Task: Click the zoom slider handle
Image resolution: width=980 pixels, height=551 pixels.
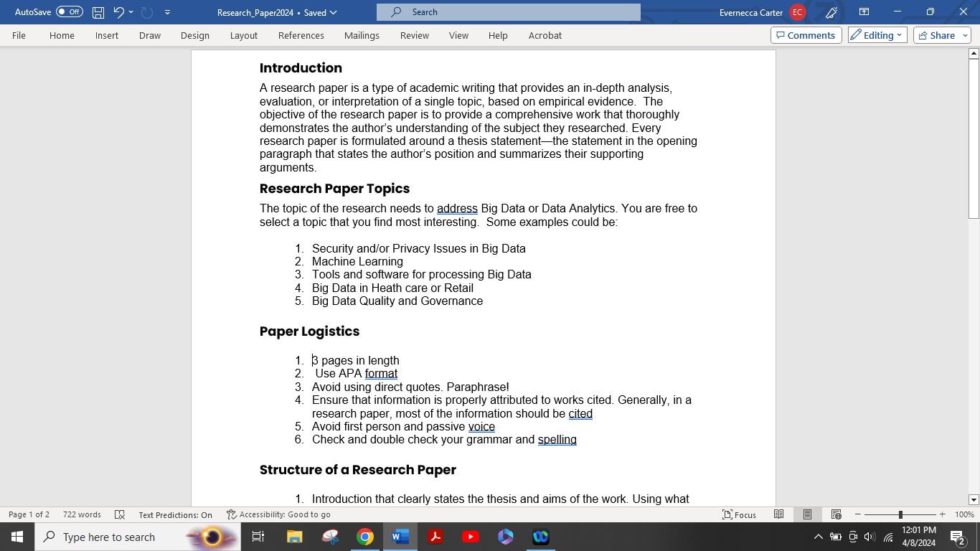Action: click(x=900, y=514)
